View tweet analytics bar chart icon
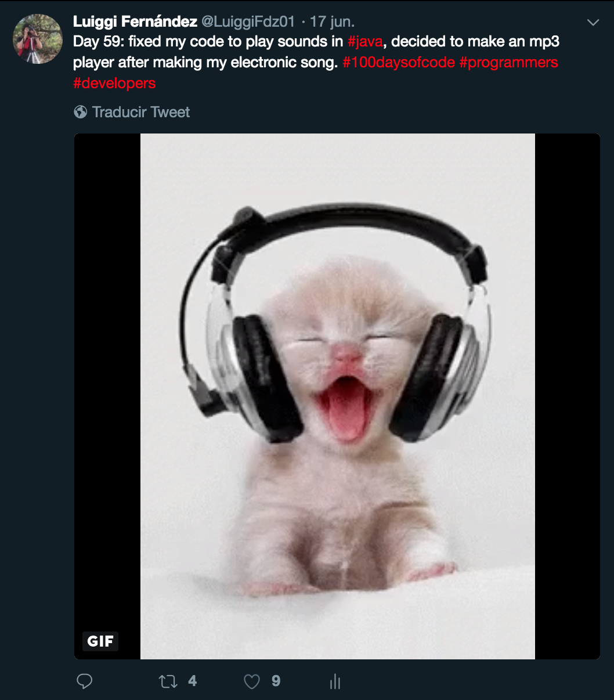Viewport: 614px width, 700px height. (x=335, y=681)
